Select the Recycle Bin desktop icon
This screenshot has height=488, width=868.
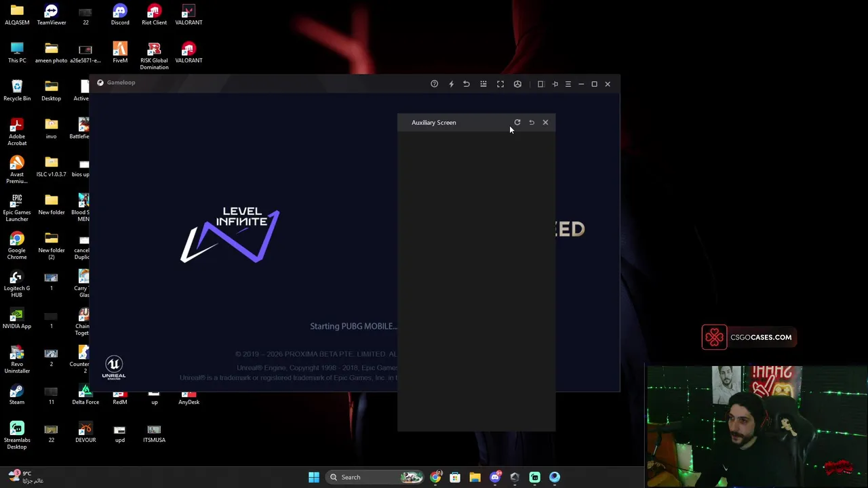click(17, 91)
